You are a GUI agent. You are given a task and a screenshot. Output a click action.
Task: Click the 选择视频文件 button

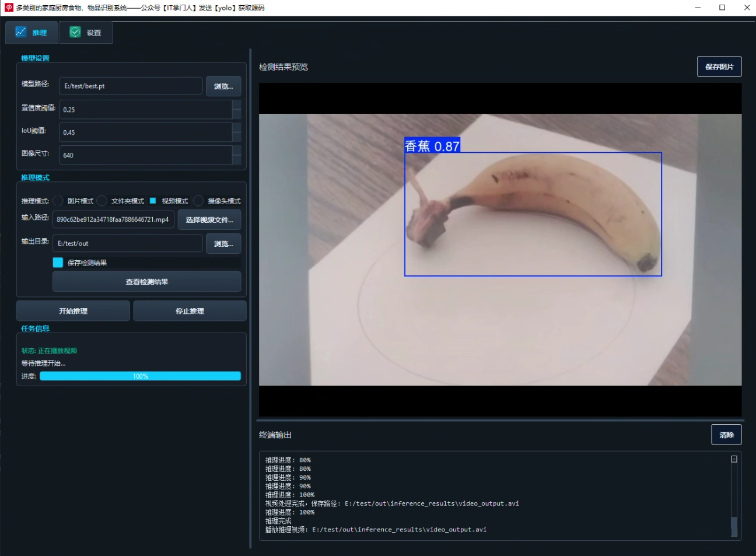(x=209, y=220)
